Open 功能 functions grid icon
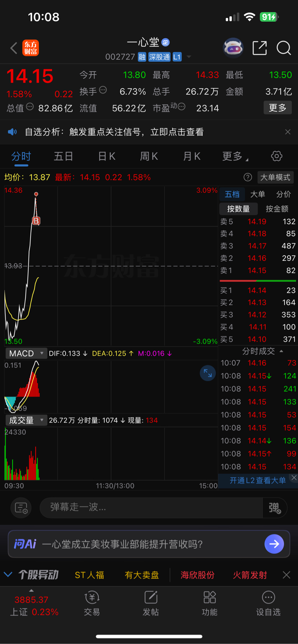The width and height of the screenshot is (298, 644). (210, 603)
